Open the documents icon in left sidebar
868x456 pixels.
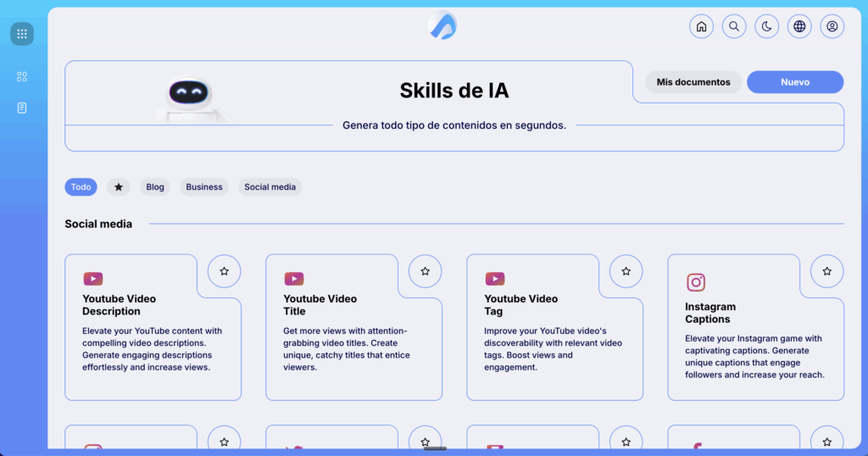22,108
